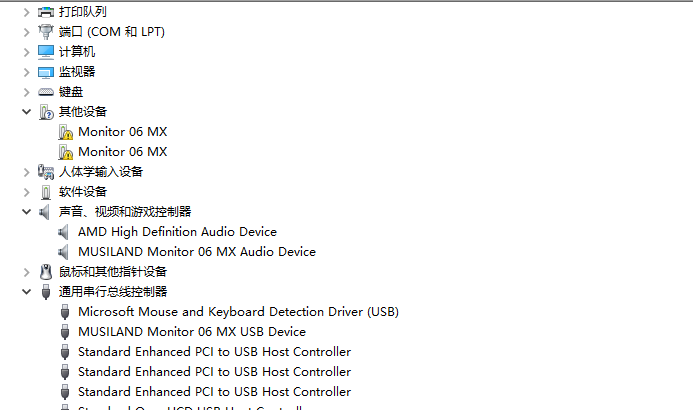The image size is (693, 410).
Task: Click the unknown-device icon beside 其他设备
Action: (x=46, y=112)
